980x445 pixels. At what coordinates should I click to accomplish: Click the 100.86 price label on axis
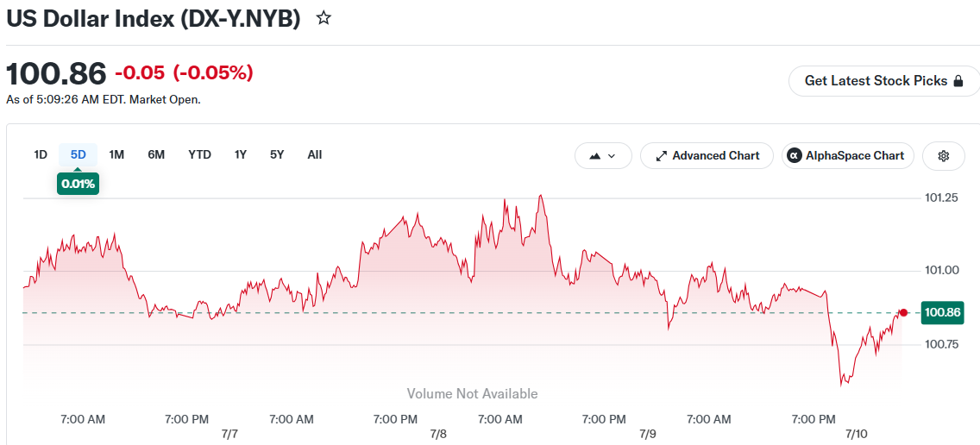tap(943, 312)
